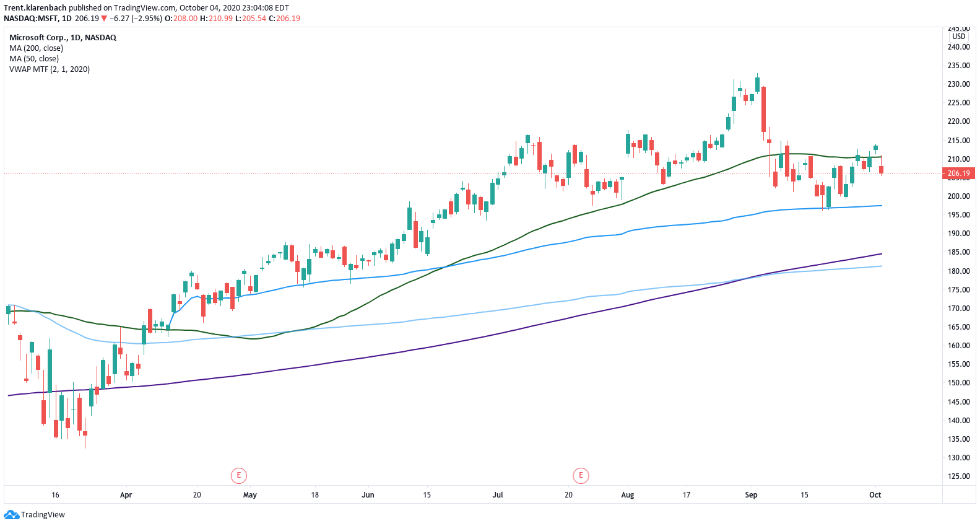
Task: Select the 'MA (200, close)' indicator legend
Action: [36, 48]
